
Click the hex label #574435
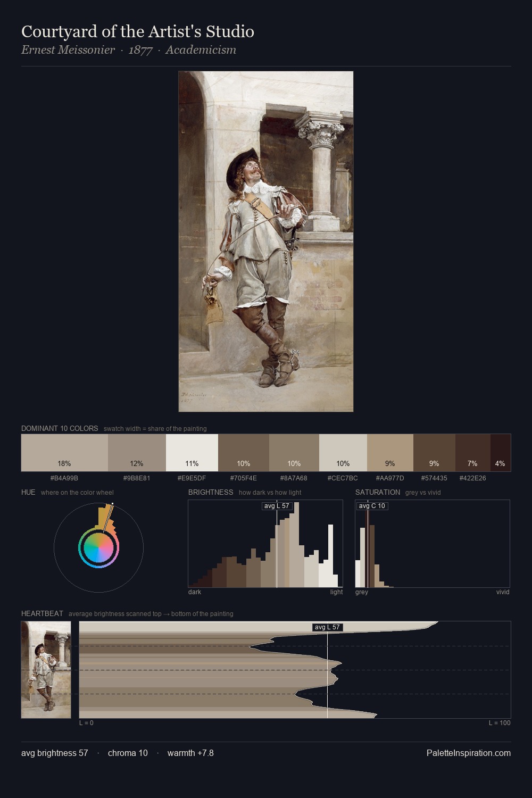tap(434, 478)
